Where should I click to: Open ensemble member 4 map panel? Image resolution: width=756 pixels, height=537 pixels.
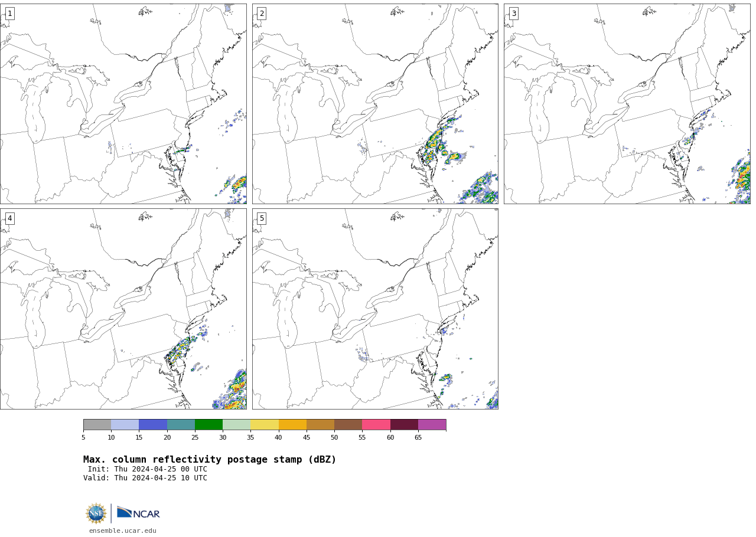click(123, 309)
